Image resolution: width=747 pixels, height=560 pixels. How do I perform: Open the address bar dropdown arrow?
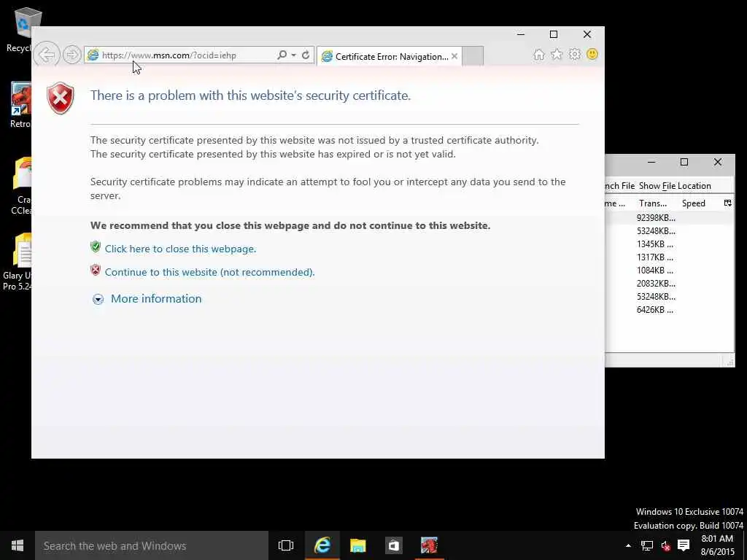click(293, 55)
